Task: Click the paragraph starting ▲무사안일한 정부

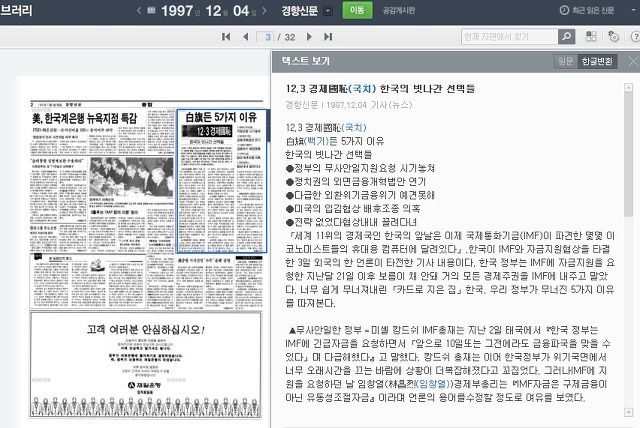Action: (x=447, y=364)
